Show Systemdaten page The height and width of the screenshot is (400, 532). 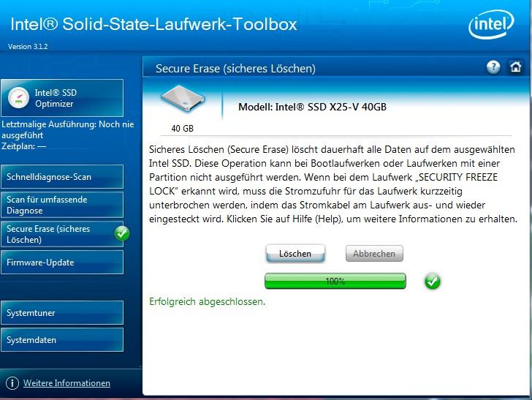point(62,339)
